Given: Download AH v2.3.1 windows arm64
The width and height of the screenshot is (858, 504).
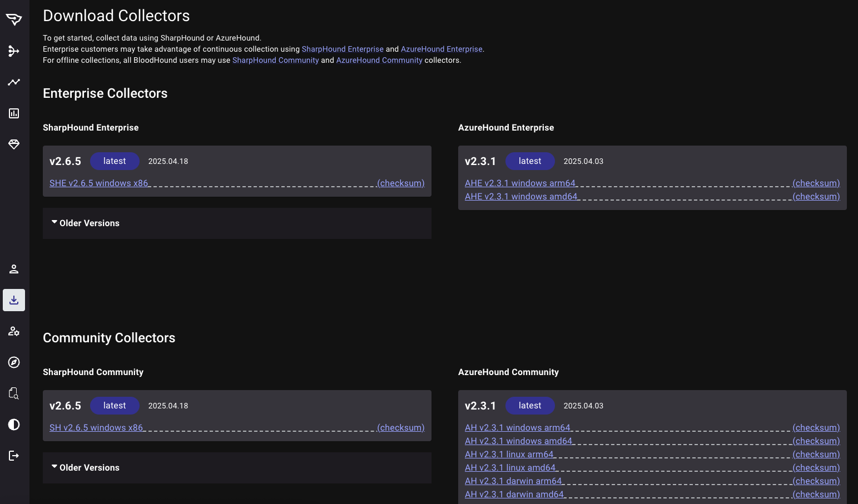Looking at the screenshot, I should tap(518, 427).
